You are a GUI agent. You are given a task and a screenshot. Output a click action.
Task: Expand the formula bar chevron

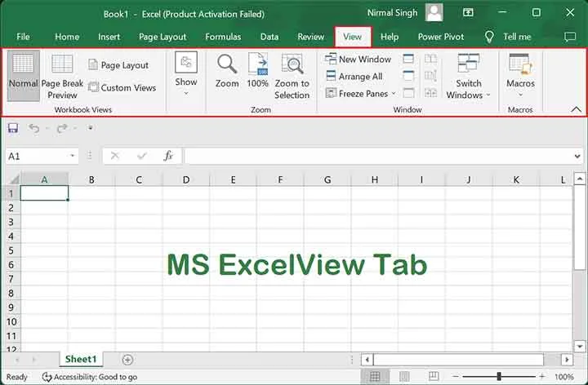[x=577, y=156]
